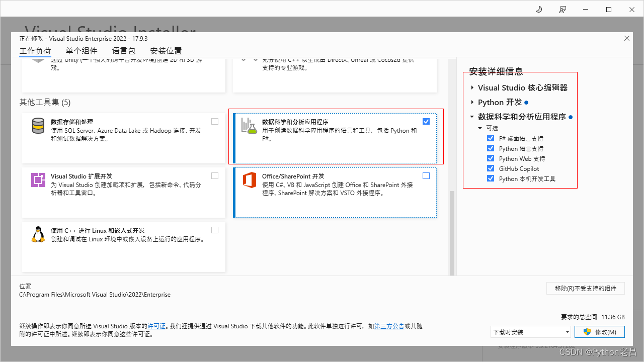Screen dimensions: 644x362
Task: Click the Office/SharePoint 开发 logo icon
Action: point(250,179)
